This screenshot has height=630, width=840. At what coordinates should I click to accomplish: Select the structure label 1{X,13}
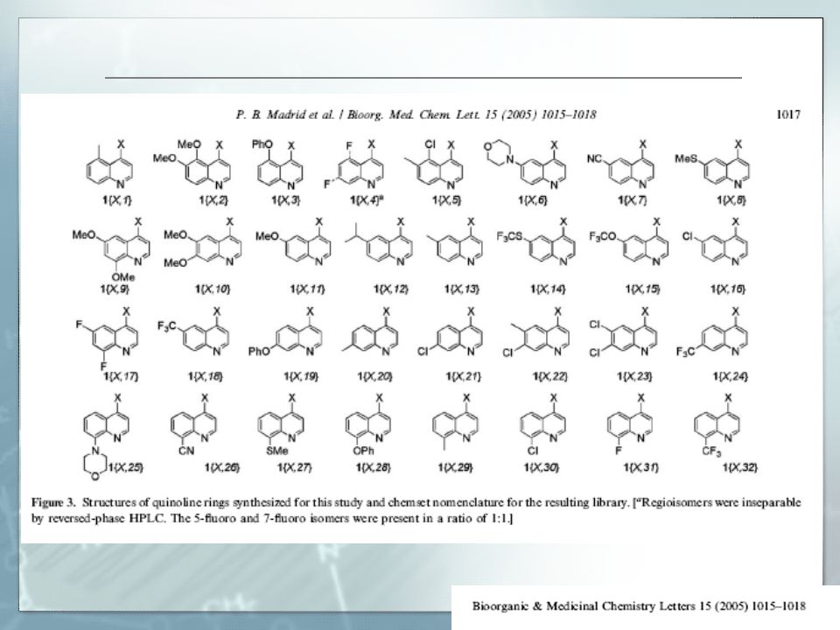coord(462,290)
